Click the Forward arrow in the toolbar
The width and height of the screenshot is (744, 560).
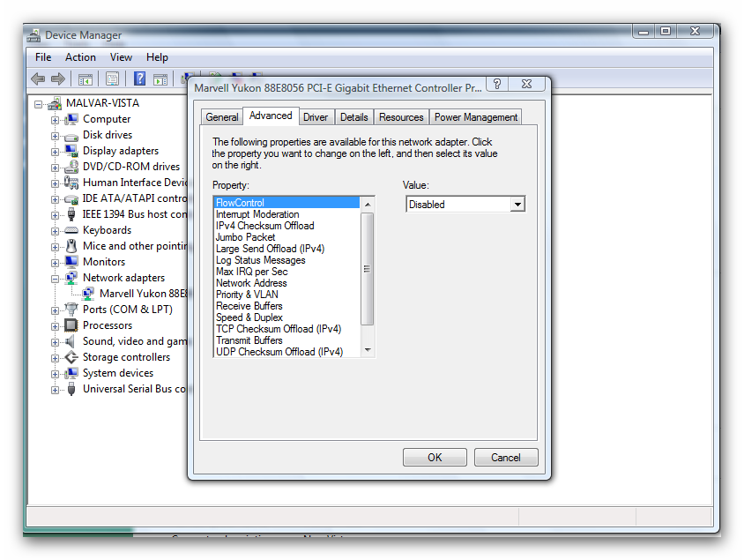[x=56, y=78]
